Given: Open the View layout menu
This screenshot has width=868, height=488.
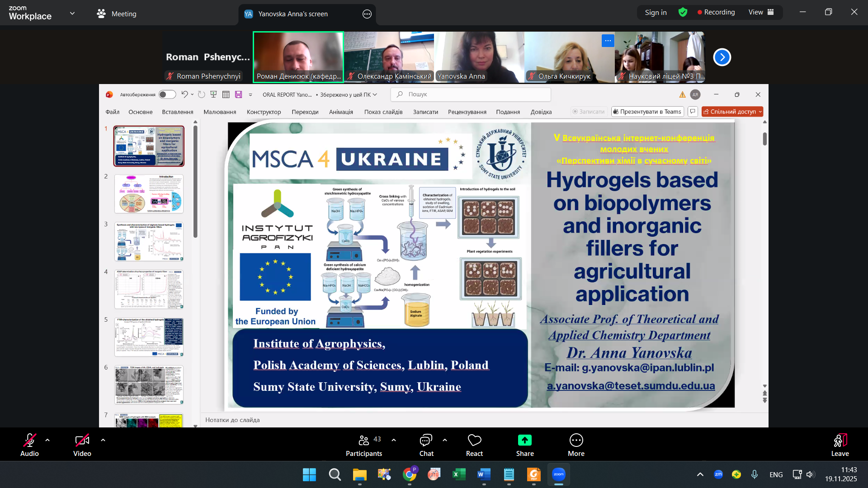Looking at the screenshot, I should tap(761, 12).
